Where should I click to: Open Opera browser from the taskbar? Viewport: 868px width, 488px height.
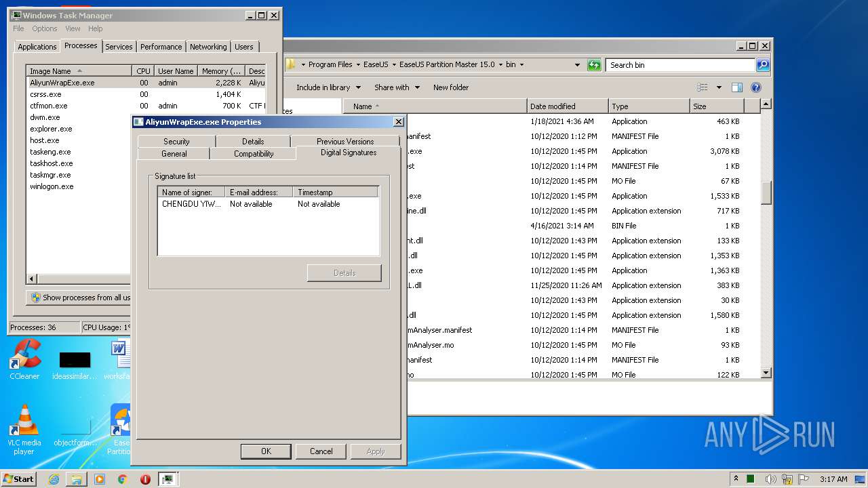click(145, 479)
